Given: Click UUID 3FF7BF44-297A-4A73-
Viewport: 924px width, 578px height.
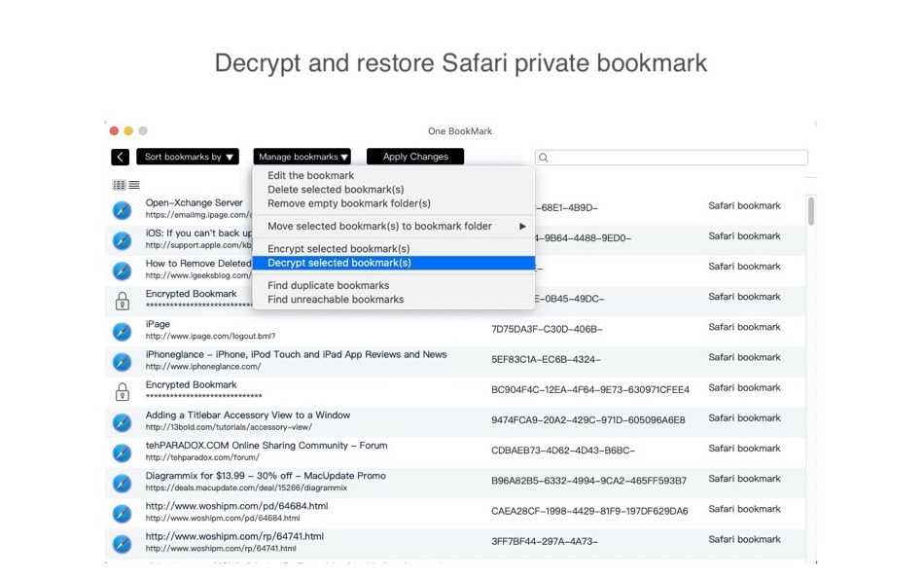Looking at the screenshot, I should click(x=545, y=541).
